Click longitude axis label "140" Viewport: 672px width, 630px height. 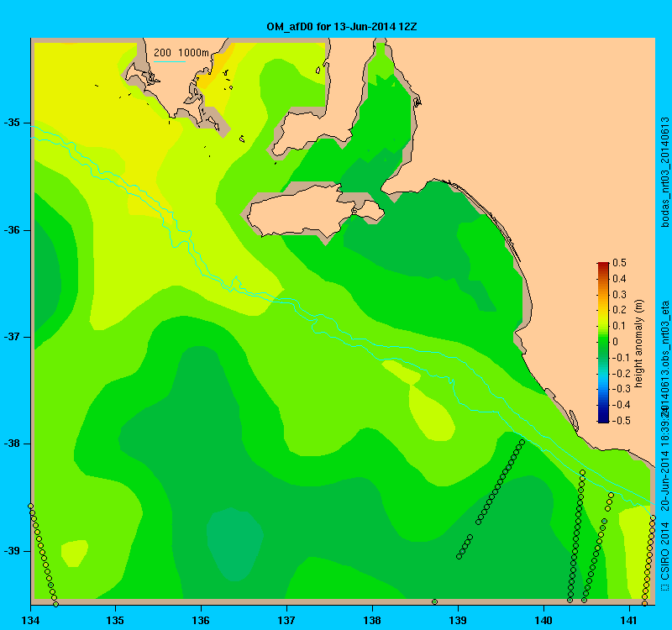(x=543, y=620)
